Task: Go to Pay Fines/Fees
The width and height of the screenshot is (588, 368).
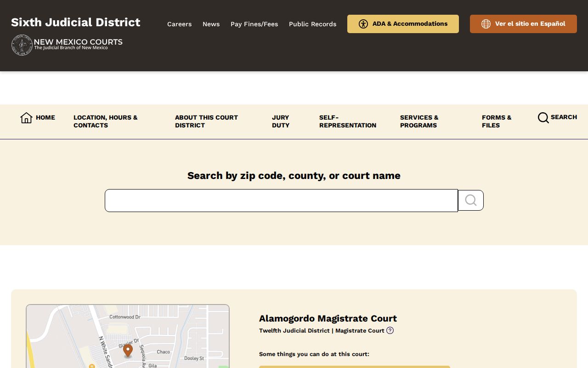Action: (x=254, y=24)
